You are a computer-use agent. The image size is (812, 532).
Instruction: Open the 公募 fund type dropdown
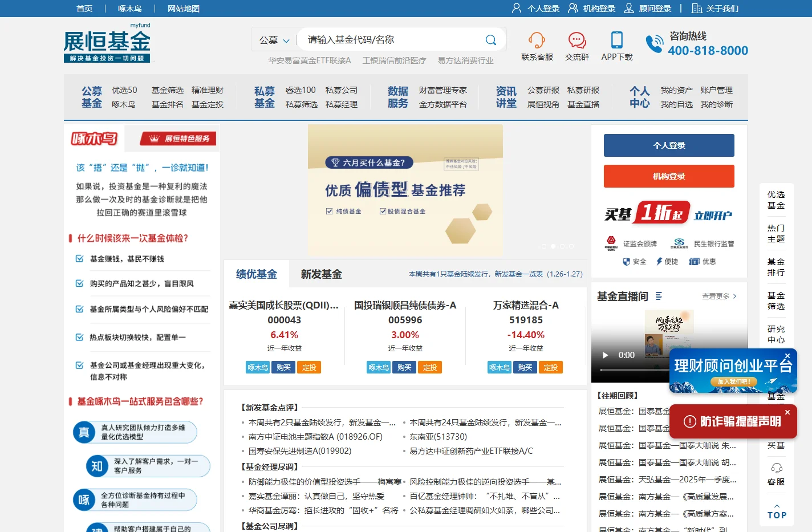coord(274,40)
